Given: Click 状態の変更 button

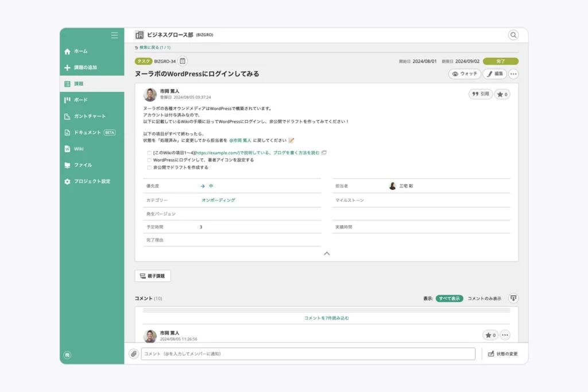Looking at the screenshot, I should coord(502,354).
